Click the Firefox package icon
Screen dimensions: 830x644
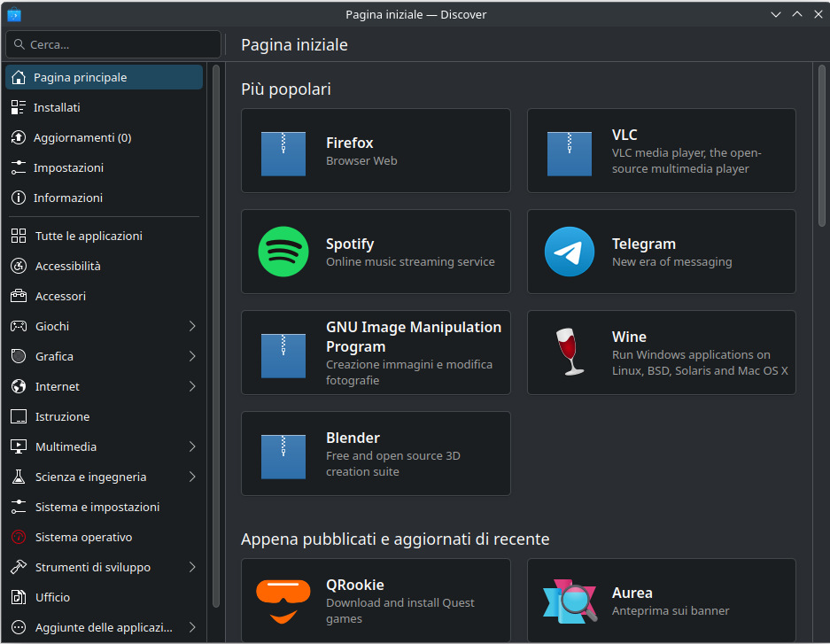click(283, 151)
